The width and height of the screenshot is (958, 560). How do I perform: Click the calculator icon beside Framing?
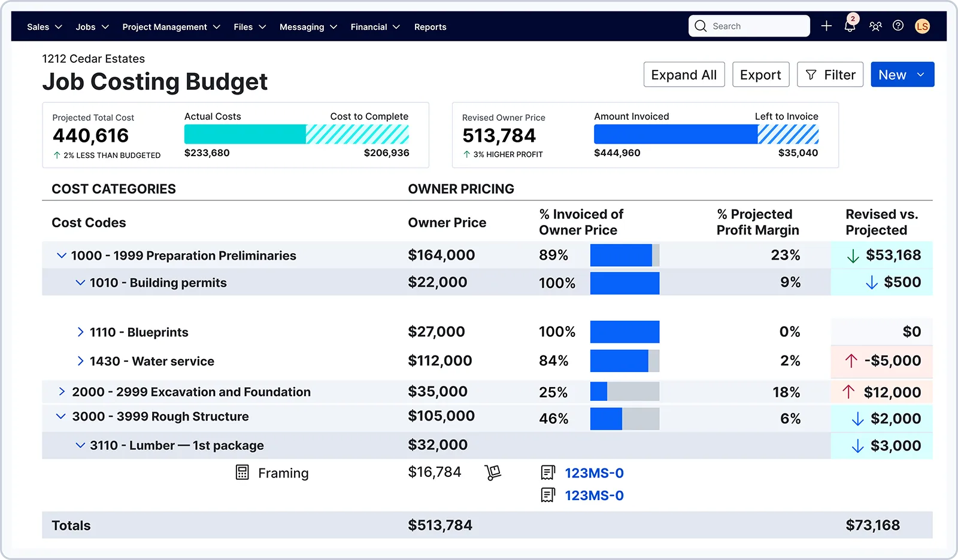point(242,473)
